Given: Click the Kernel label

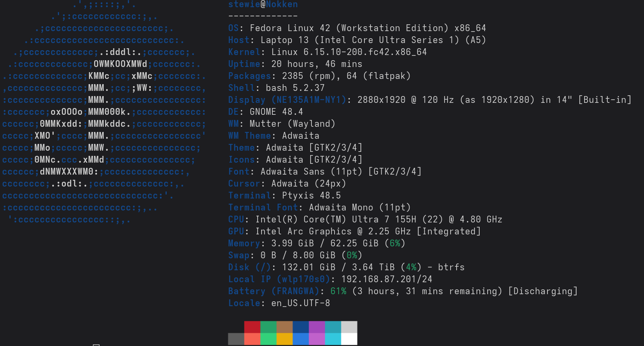Looking at the screenshot, I should [x=244, y=52].
